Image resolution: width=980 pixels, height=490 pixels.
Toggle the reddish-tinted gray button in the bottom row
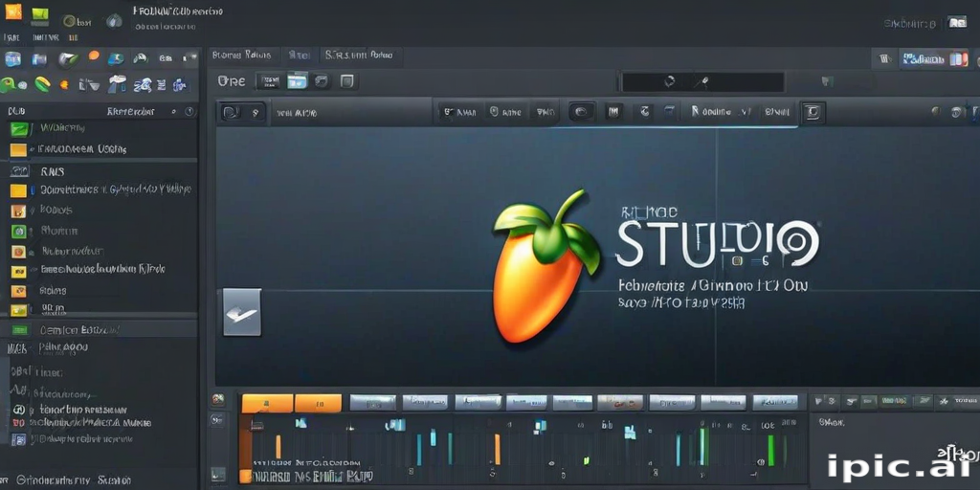click(620, 402)
